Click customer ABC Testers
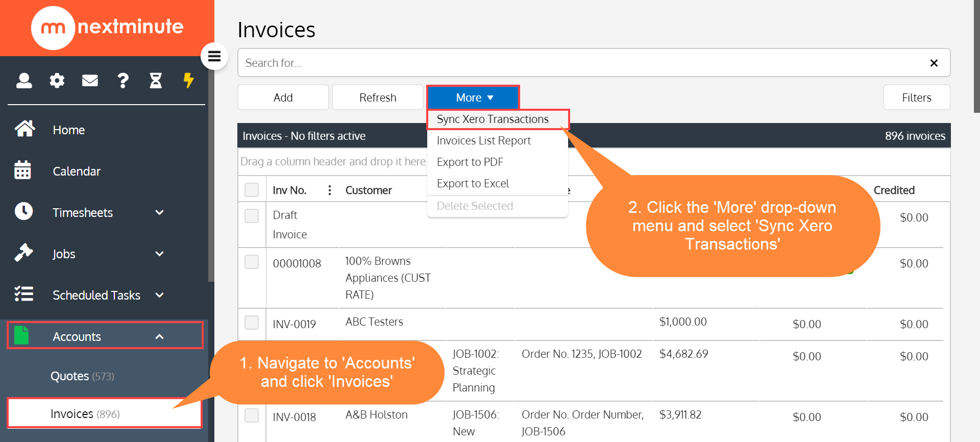Viewport: 980px width, 442px height. click(374, 322)
